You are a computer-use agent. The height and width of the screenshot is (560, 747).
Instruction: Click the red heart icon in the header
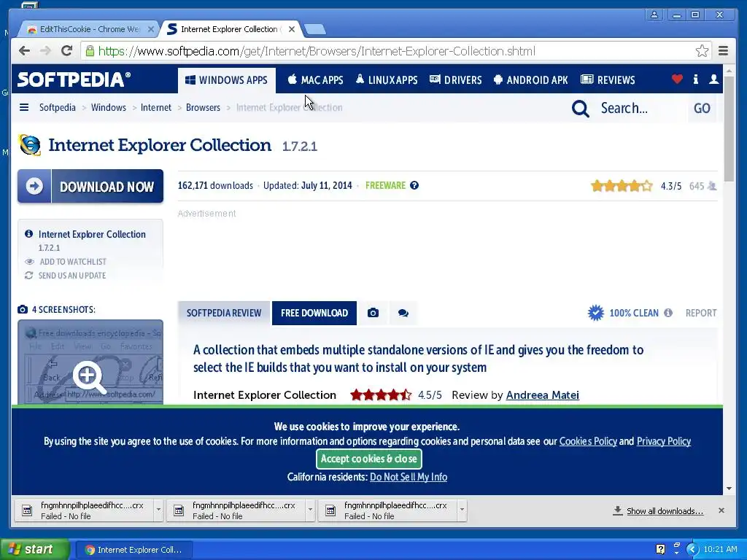pos(677,79)
